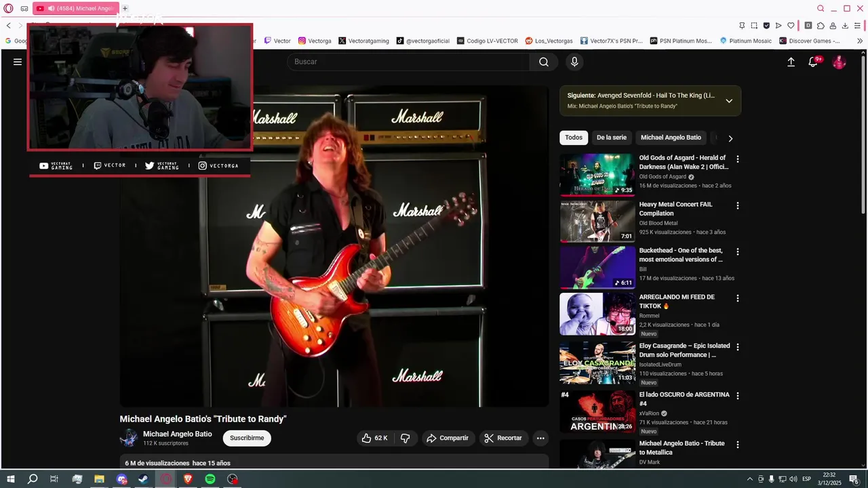Click the player send arrow icon
This screenshot has height=488, width=868.
click(x=778, y=26)
